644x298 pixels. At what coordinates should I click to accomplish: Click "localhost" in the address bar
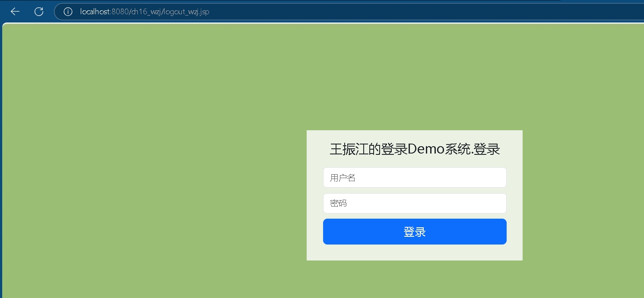click(x=95, y=12)
